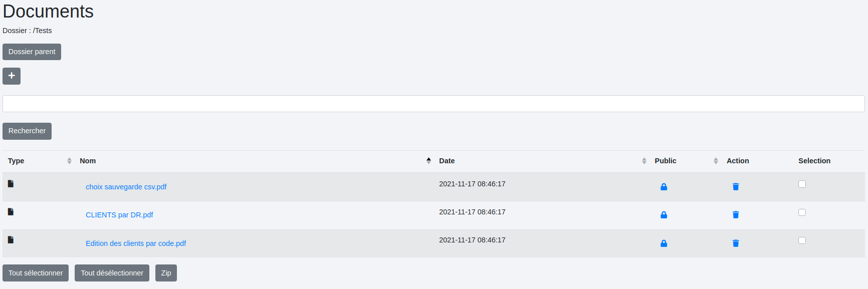Click trash icon for CLIENTS par DR.pdf
The width and height of the screenshot is (868, 289).
tap(735, 215)
